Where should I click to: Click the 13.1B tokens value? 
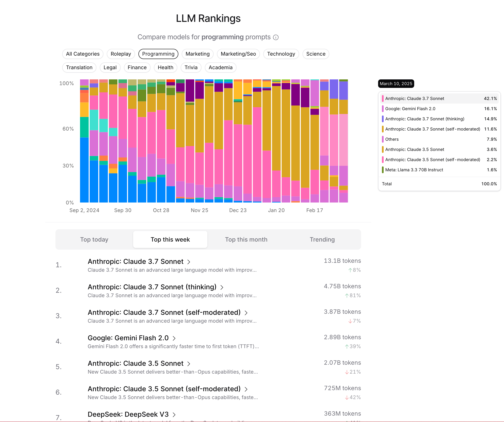click(342, 261)
